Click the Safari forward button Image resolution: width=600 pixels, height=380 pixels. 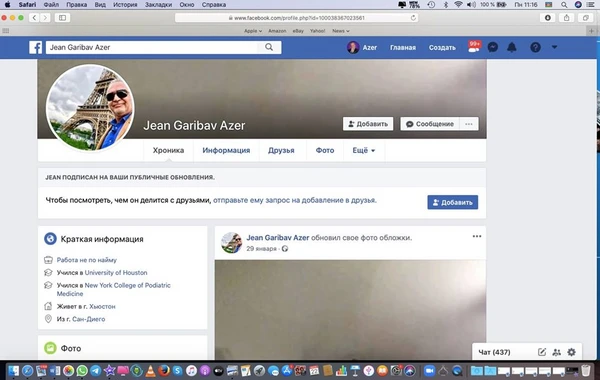click(45, 18)
